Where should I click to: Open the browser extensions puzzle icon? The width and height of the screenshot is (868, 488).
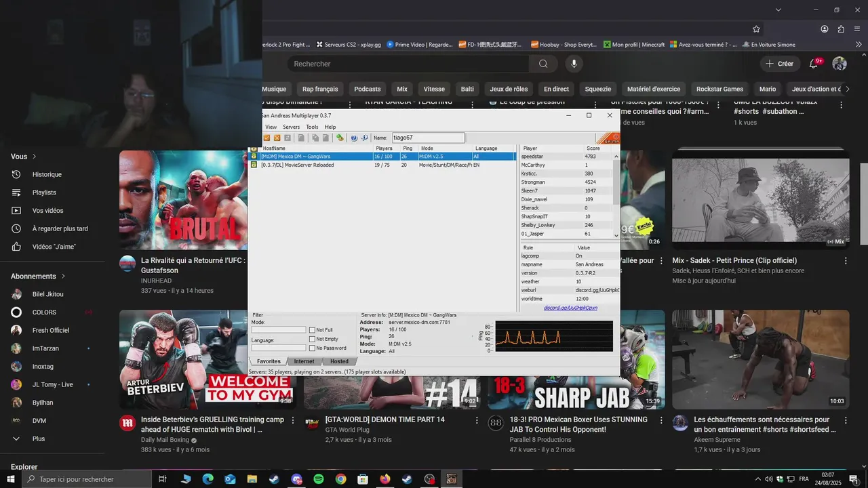(841, 29)
